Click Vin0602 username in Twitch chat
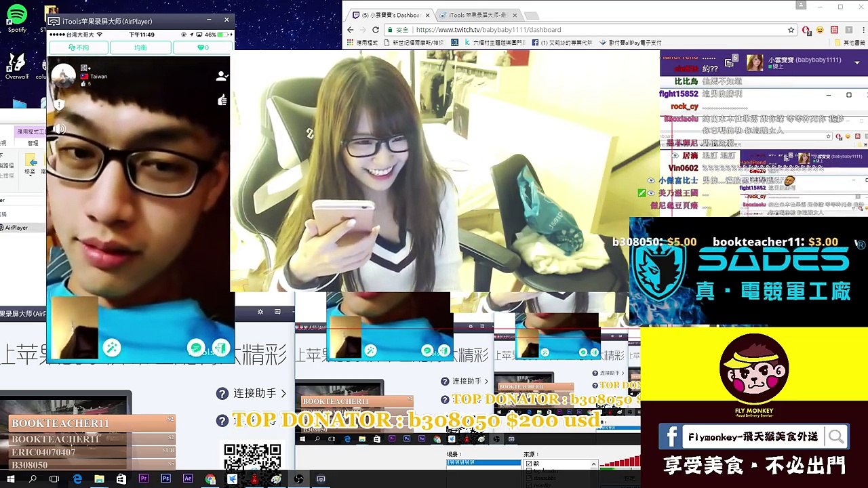868x488 pixels. pyautogui.click(x=683, y=168)
